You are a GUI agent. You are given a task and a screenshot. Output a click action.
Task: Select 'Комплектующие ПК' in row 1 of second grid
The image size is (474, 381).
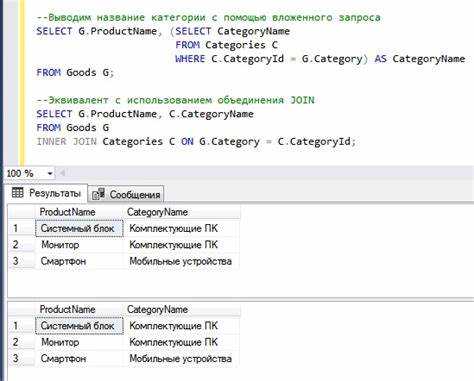[x=182, y=326]
